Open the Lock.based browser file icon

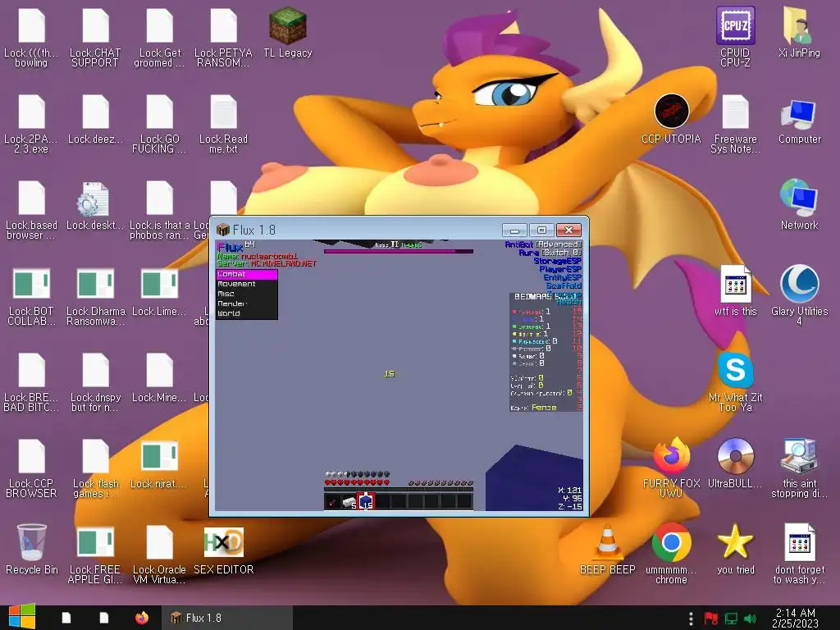click(32, 209)
